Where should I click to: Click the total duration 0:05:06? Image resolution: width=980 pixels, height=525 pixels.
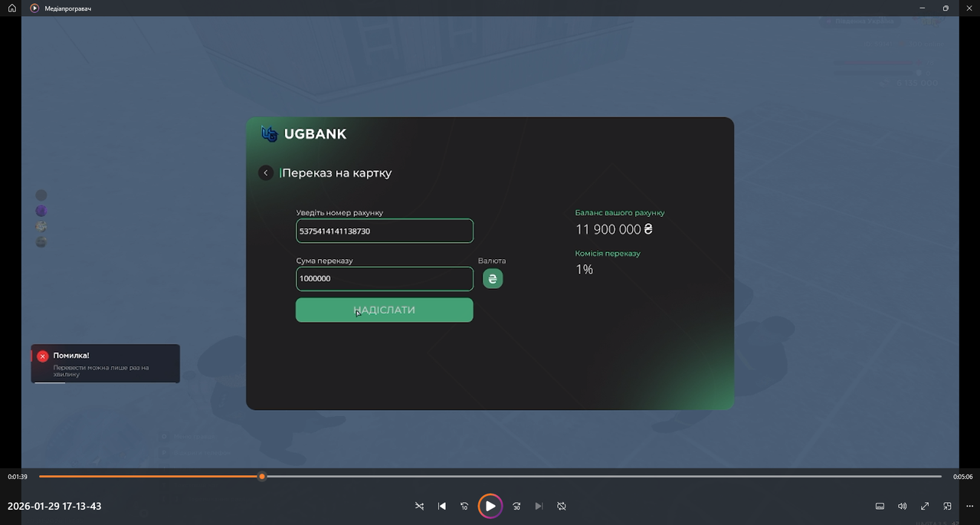(x=963, y=477)
